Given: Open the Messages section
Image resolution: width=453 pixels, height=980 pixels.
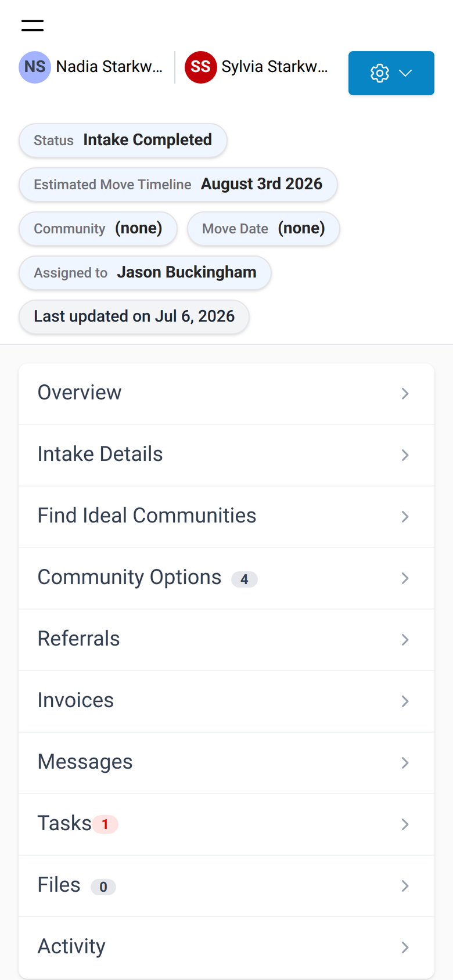Looking at the screenshot, I should pos(227,763).
